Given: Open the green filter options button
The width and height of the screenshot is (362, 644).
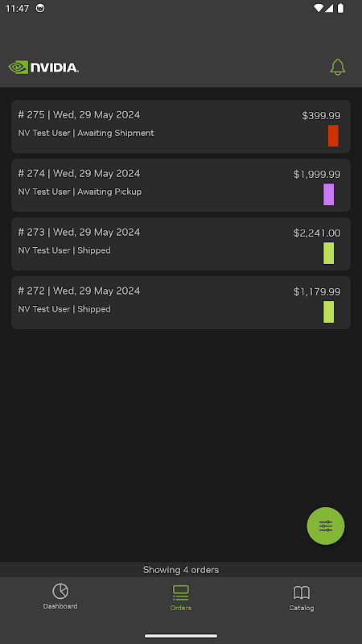Looking at the screenshot, I should [x=326, y=526].
